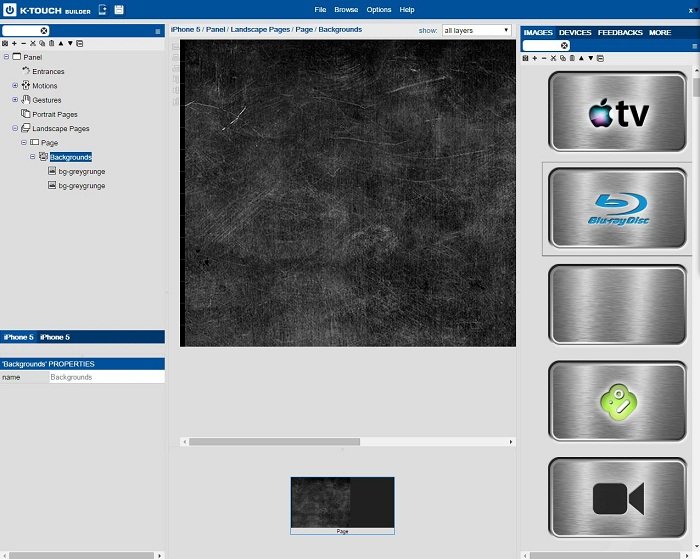Click the move down arrow in left tree toolbar
This screenshot has height=559, width=700.
[x=70, y=43]
